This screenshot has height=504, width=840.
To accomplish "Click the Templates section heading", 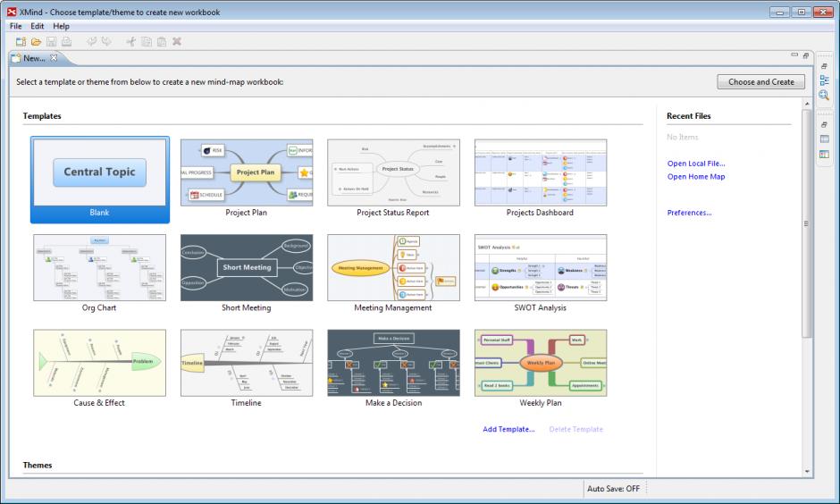I will (x=42, y=115).
